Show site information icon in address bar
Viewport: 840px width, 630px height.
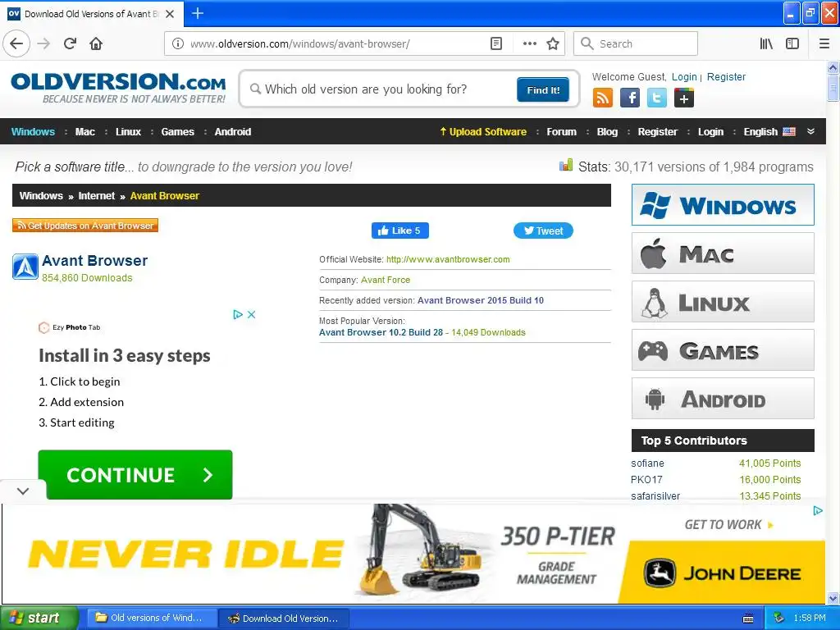(177, 43)
